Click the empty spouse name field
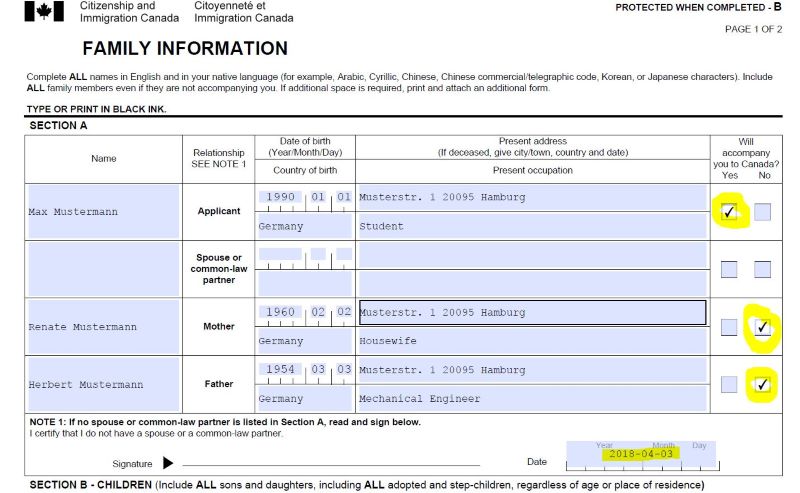Viewport: 800px width, 493px height. [x=104, y=269]
